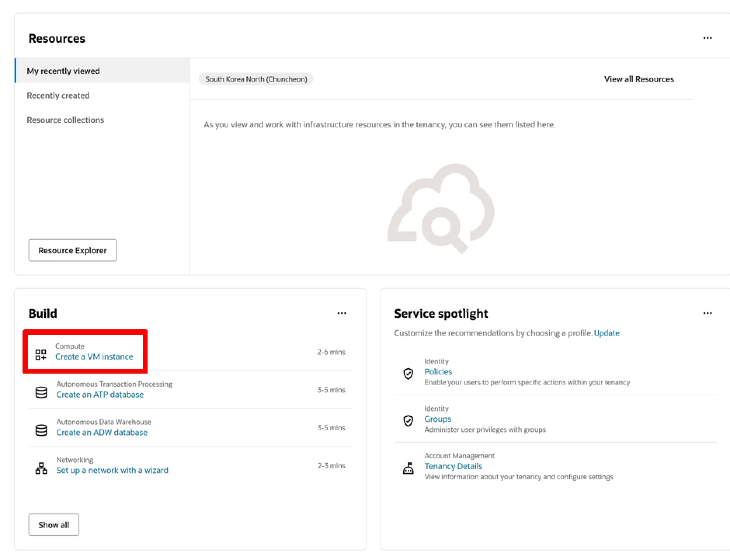The height and width of the screenshot is (560, 730).
Task: Click the Update profile link
Action: coord(607,333)
